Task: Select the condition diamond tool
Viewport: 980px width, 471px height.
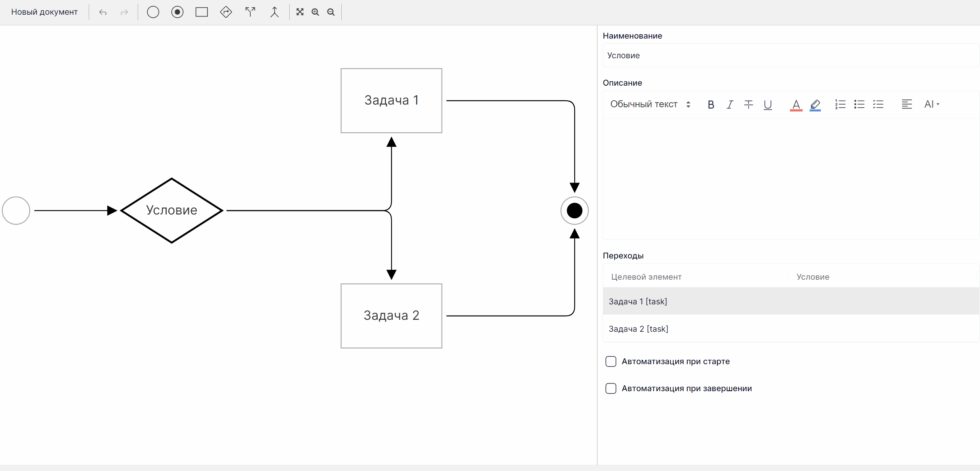Action: (x=226, y=12)
